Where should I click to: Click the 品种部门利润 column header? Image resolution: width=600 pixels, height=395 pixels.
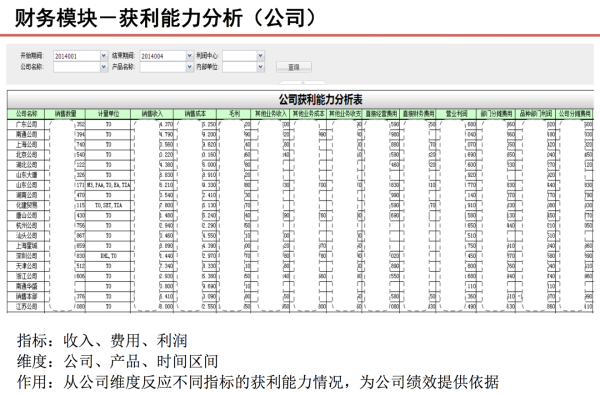pos(536,114)
